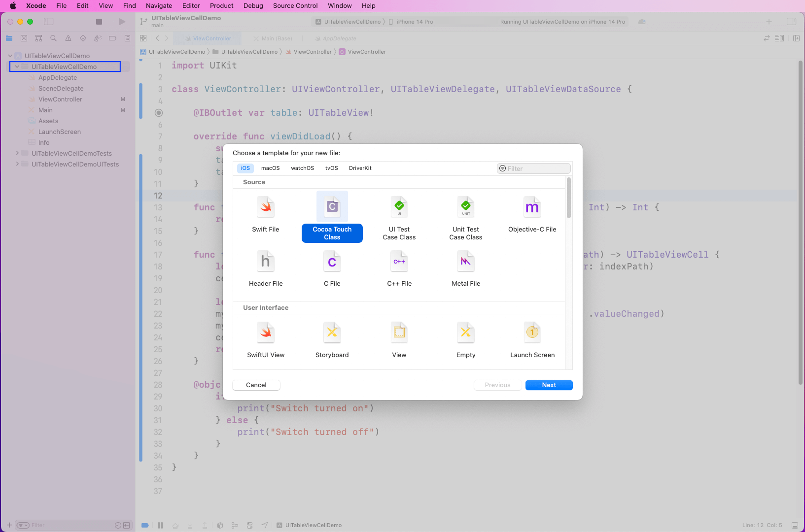Choose the Objective-C File template
The width and height of the screenshot is (805, 532).
point(532,207)
